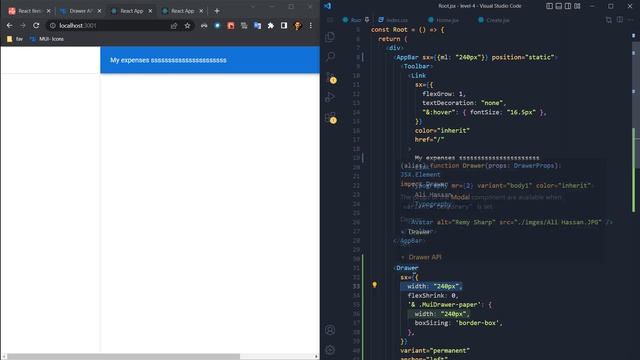Viewport: 640px width, 360px height.
Task: Click the gray extension icon beside the red one
Action: pos(244,25)
